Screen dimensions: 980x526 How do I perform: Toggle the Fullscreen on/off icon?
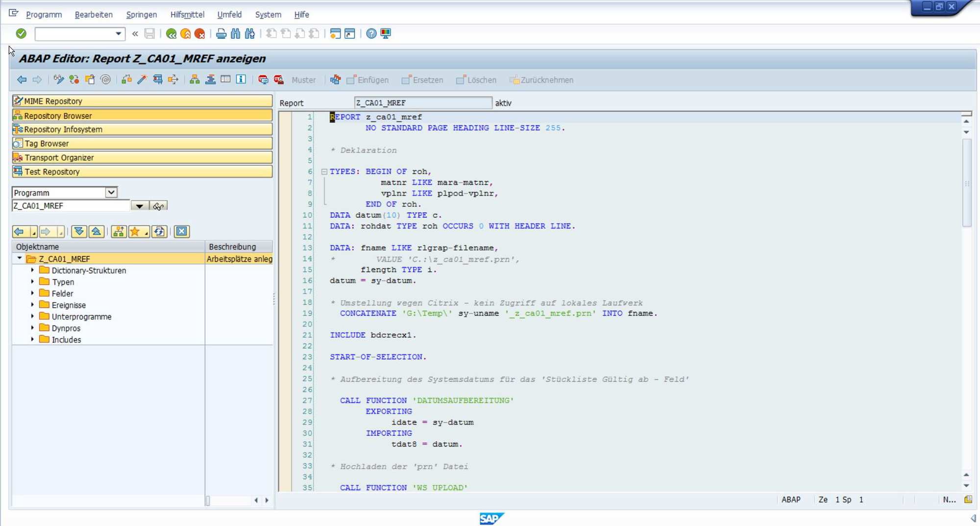tap(225, 79)
